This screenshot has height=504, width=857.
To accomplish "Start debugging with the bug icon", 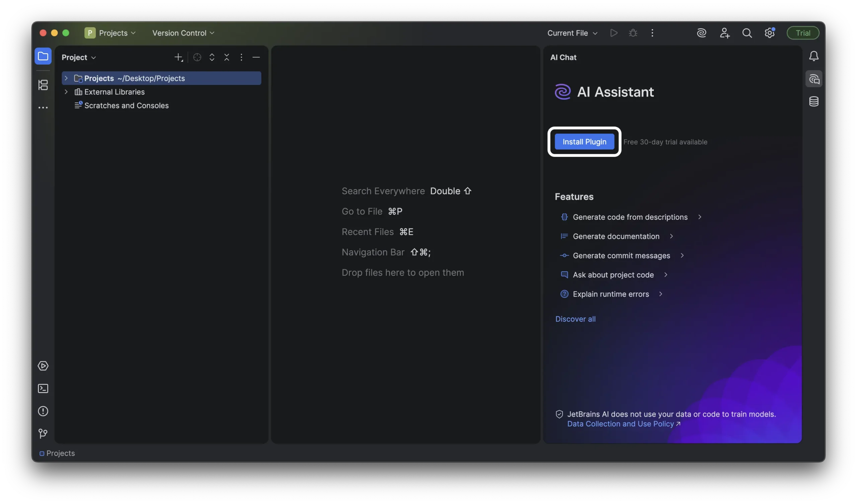I will tap(633, 33).
